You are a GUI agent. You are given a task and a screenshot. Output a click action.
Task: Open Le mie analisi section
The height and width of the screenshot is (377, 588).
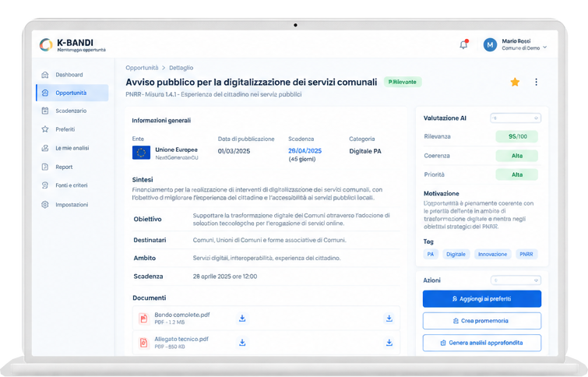(x=72, y=148)
